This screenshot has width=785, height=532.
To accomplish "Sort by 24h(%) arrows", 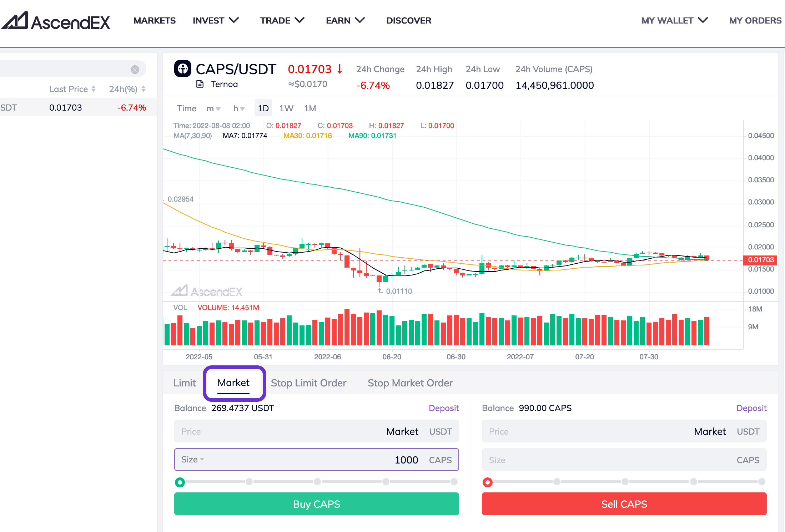I will click(x=144, y=89).
